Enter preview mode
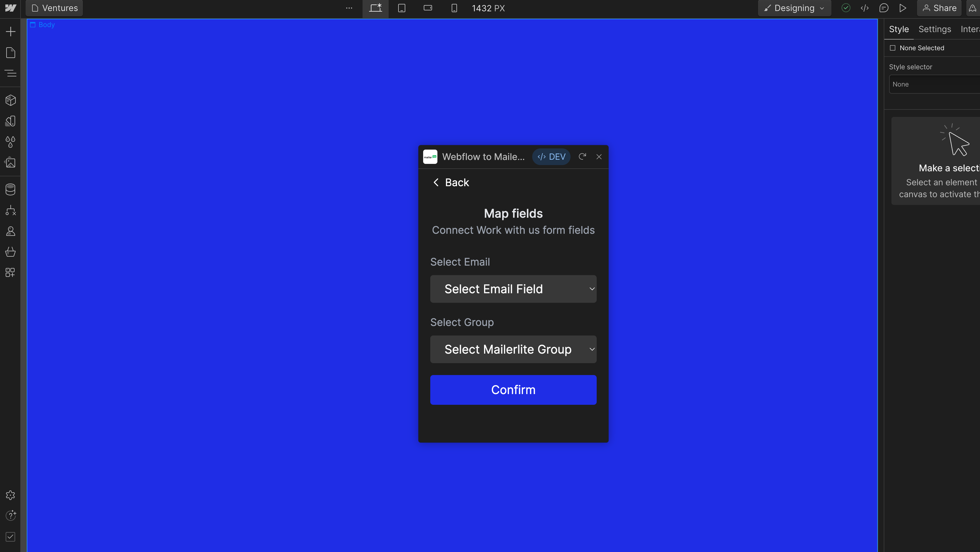980x552 pixels. click(903, 8)
